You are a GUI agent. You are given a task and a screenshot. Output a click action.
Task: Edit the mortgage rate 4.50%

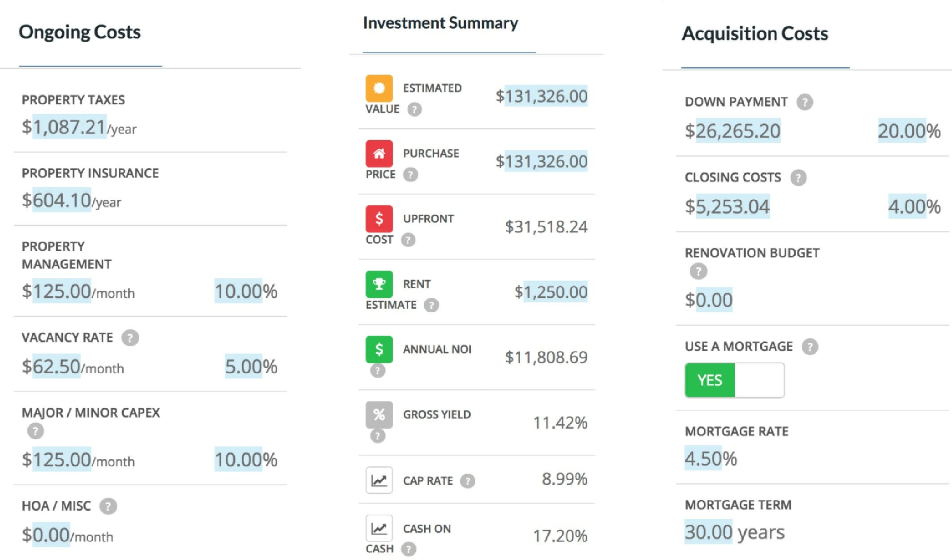click(703, 458)
